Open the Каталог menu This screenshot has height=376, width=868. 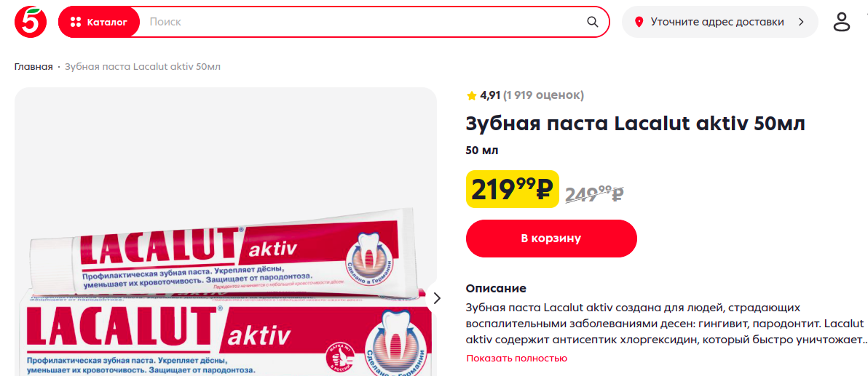click(x=99, y=22)
